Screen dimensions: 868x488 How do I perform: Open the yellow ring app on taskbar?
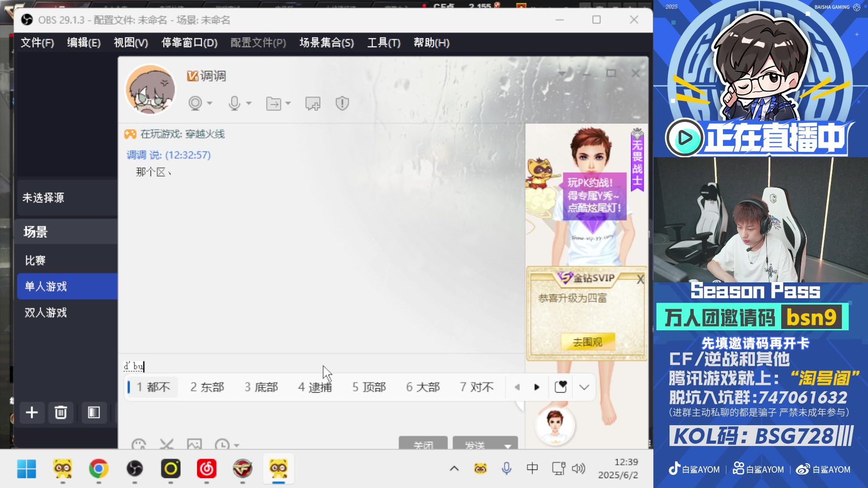170,469
